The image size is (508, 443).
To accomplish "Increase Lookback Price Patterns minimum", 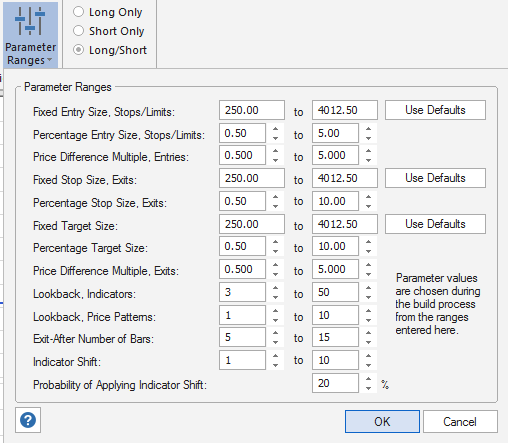I will pos(275,311).
